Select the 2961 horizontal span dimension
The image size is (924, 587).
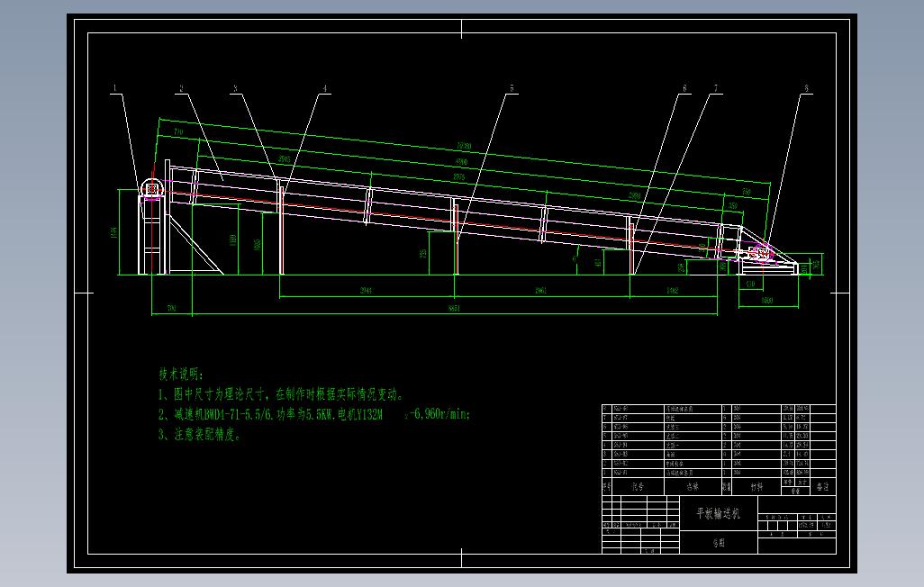541,291
